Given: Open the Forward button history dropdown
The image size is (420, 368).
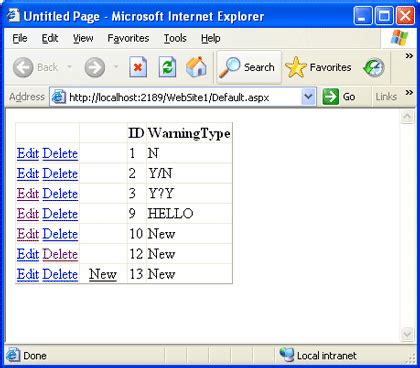Looking at the screenshot, I should [116, 67].
